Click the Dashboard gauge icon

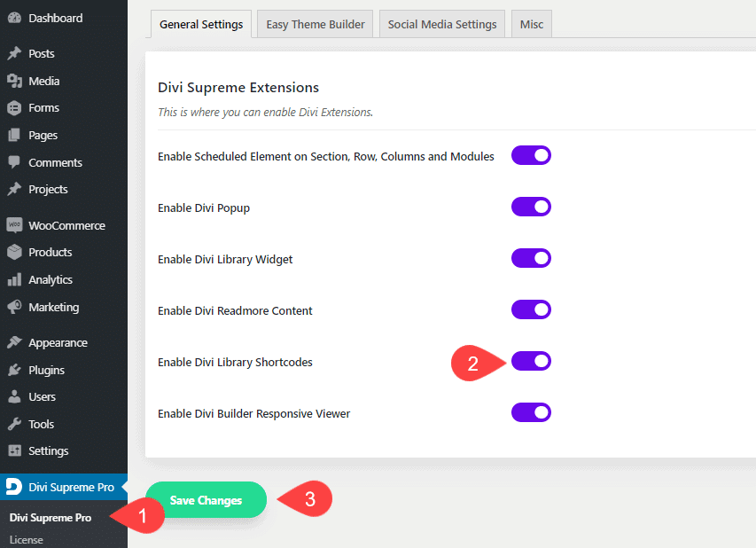14,18
